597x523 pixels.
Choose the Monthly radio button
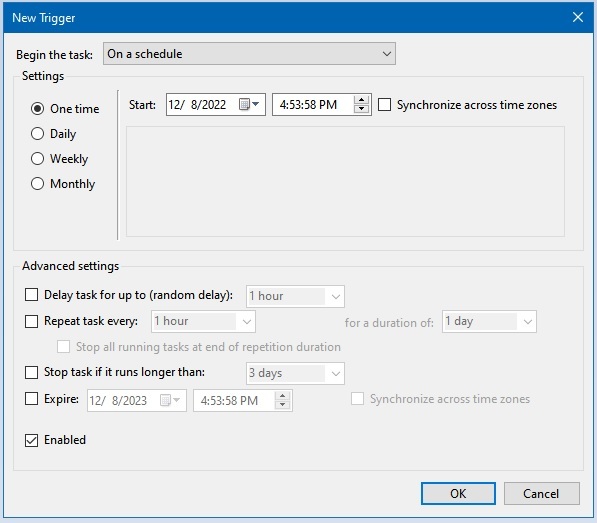point(37,183)
